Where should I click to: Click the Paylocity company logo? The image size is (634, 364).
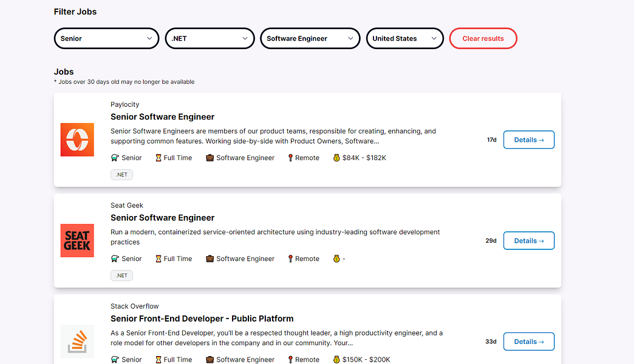coord(77,140)
